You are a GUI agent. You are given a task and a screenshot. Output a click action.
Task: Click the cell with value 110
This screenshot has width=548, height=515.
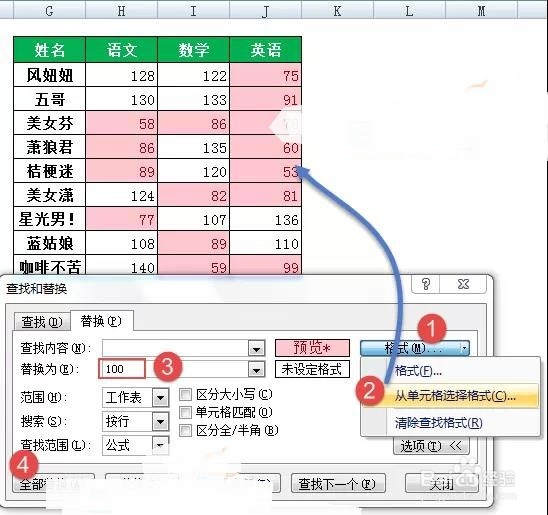[266, 243]
